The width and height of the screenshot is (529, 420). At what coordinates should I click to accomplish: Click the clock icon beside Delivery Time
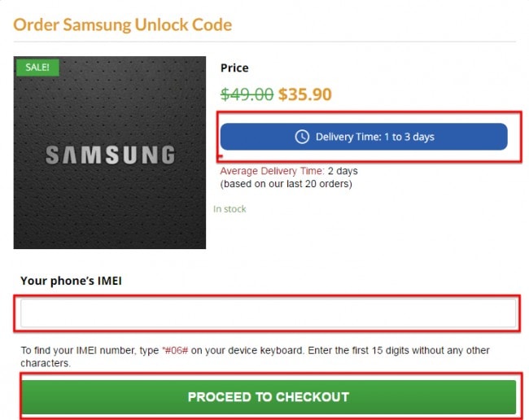coord(302,137)
